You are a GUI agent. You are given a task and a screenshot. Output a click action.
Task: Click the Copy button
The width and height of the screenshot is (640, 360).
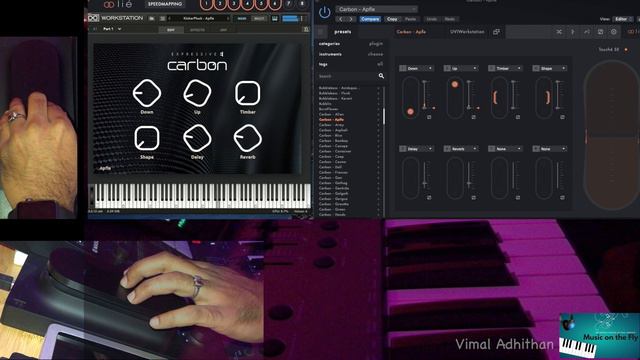[392, 19]
